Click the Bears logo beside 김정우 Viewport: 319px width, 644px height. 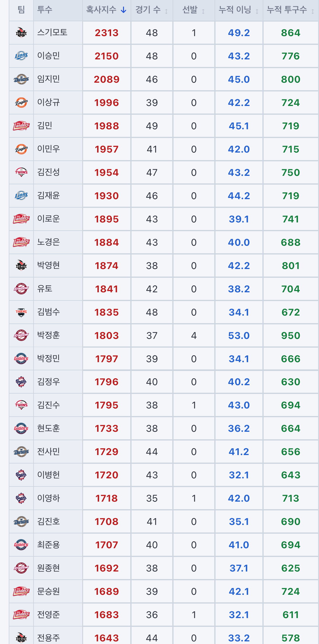[x=21, y=382]
